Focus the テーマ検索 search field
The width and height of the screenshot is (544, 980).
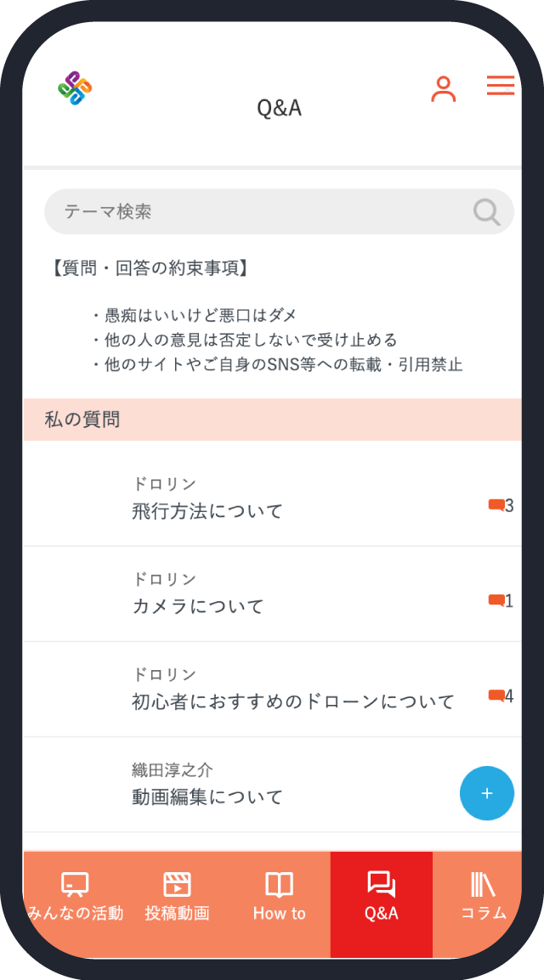point(255,211)
